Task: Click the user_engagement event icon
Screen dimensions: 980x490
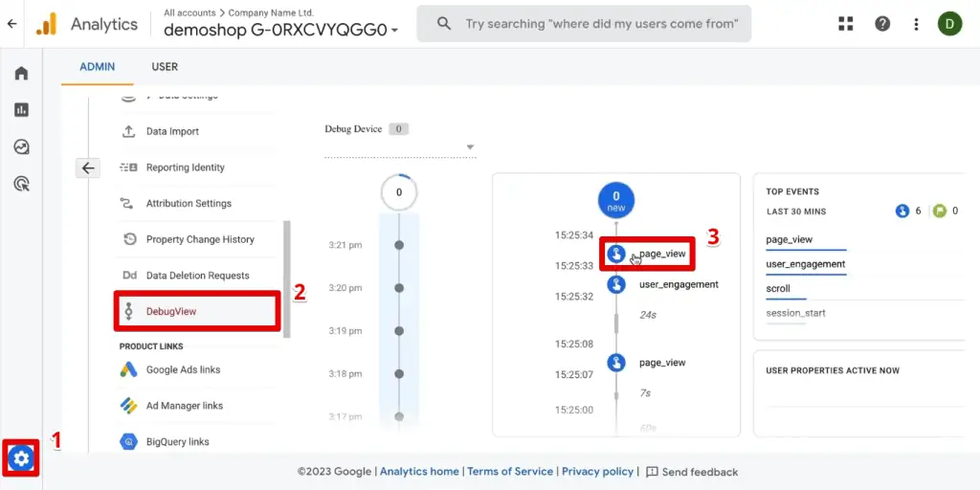Action: click(616, 284)
